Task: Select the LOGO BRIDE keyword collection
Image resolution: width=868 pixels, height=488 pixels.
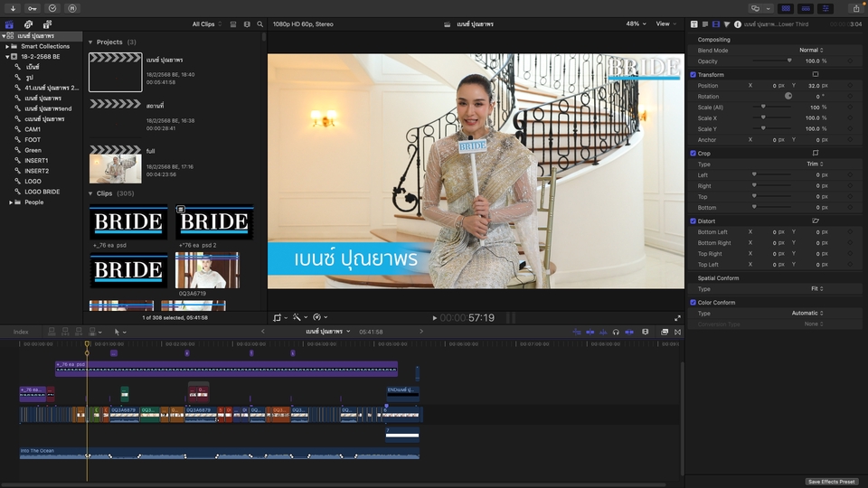Action: point(42,192)
